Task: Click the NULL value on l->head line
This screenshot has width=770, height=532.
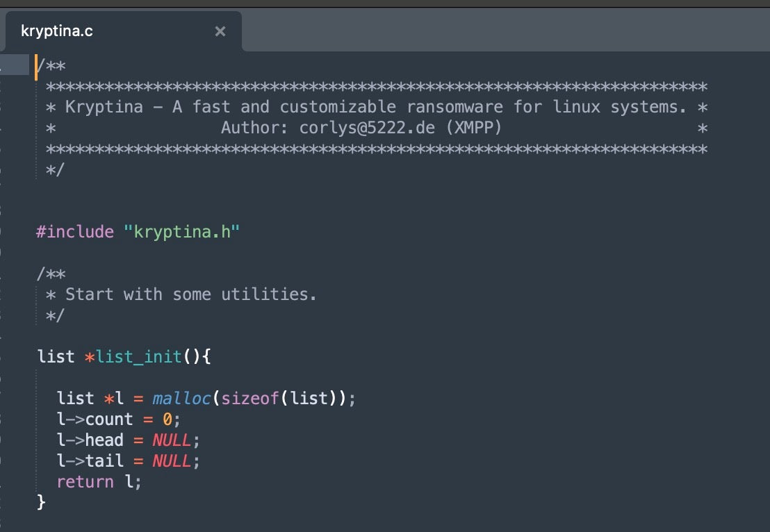Action: 171,440
